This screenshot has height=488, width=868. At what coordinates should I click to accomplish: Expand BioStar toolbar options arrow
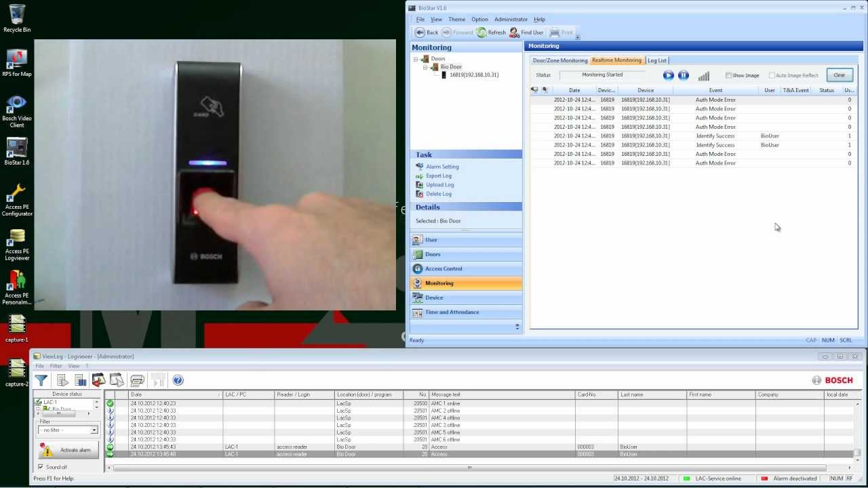[x=578, y=37]
